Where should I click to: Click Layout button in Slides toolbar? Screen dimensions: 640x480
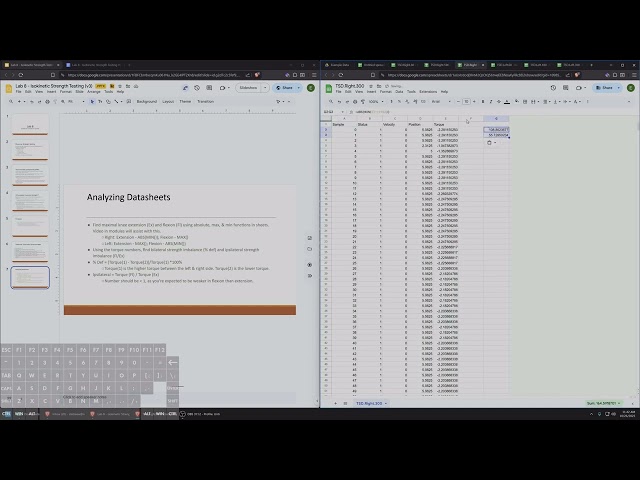pyautogui.click(x=168, y=101)
